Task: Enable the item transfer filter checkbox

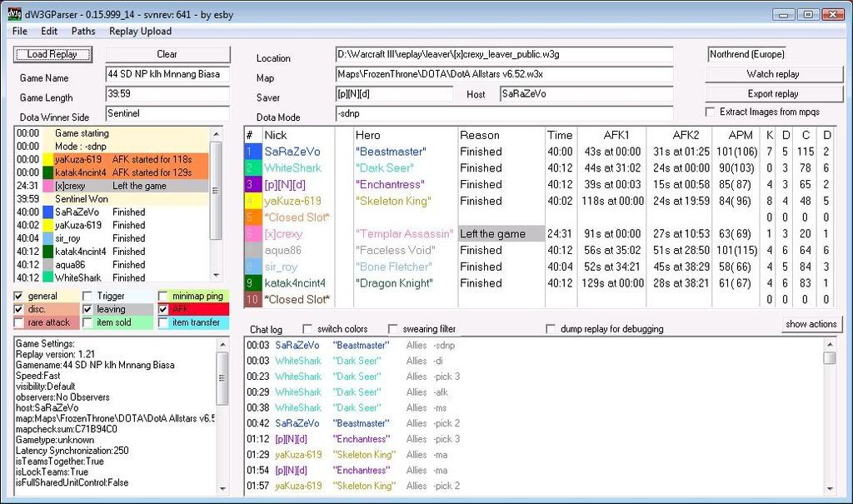Action: [x=162, y=322]
